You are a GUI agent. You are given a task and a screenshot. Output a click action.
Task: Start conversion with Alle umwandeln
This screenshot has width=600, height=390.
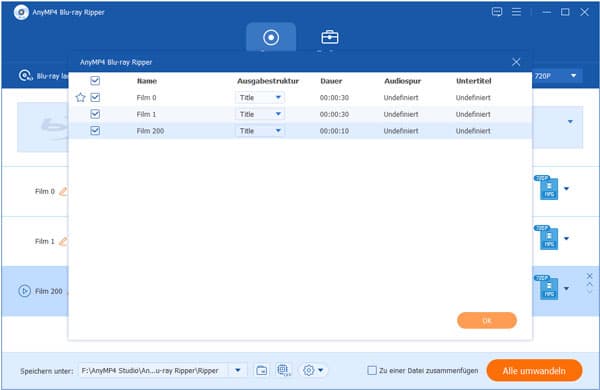[534, 370]
